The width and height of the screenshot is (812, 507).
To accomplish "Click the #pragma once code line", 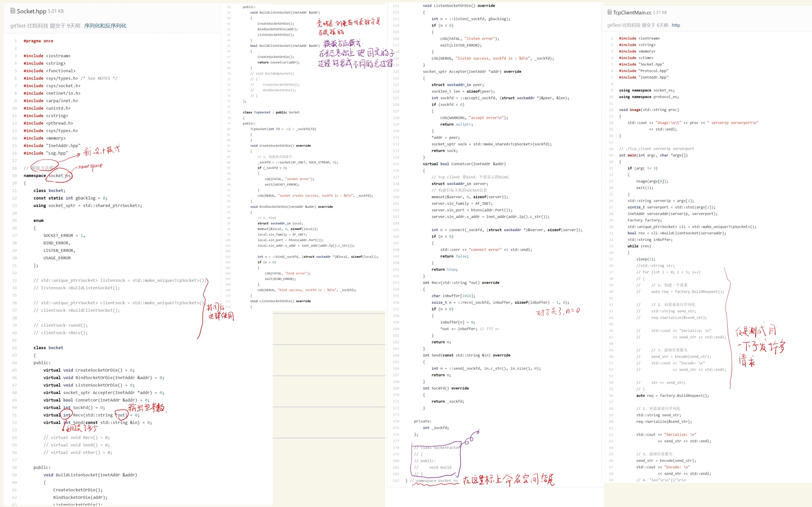I will 38,41.
